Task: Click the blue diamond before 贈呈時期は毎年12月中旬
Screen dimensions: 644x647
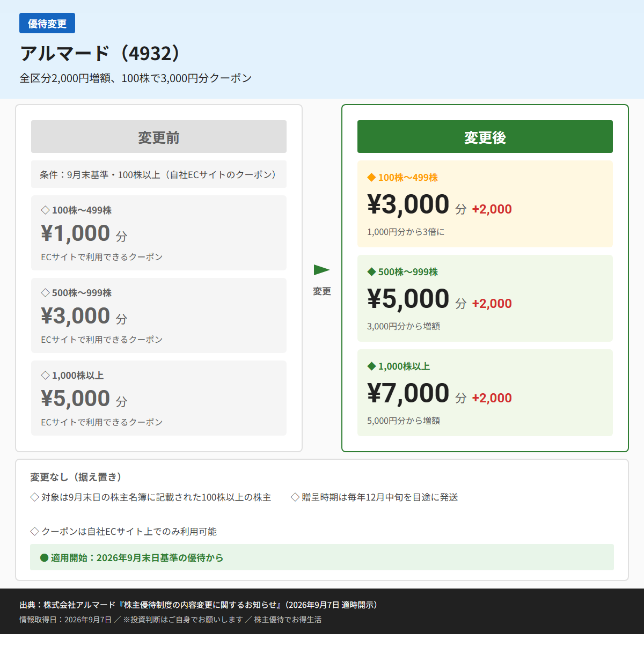Action: [295, 497]
